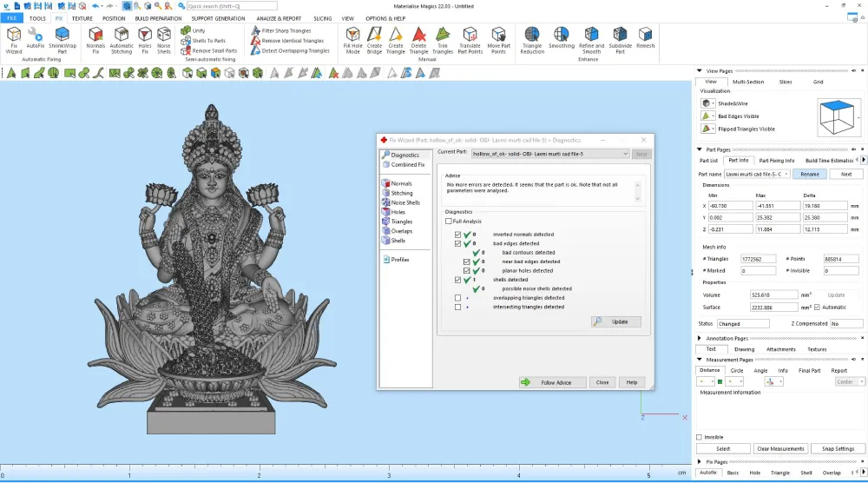Activate Fill Hole Mode
The image size is (868, 483).
[352, 40]
